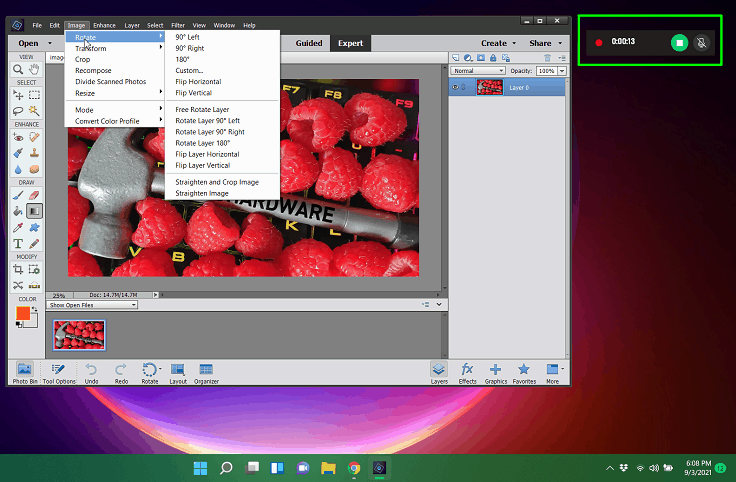
Task: Select the Pencil tool
Action: [34, 244]
